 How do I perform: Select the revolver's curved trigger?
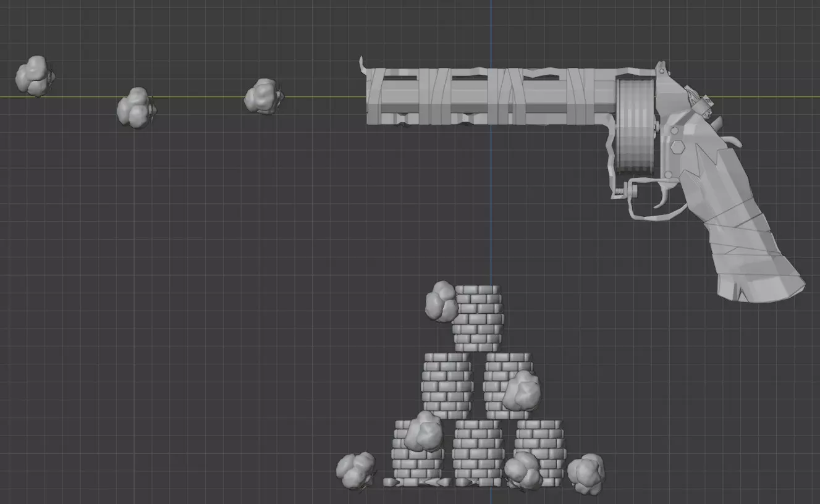[x=664, y=196]
